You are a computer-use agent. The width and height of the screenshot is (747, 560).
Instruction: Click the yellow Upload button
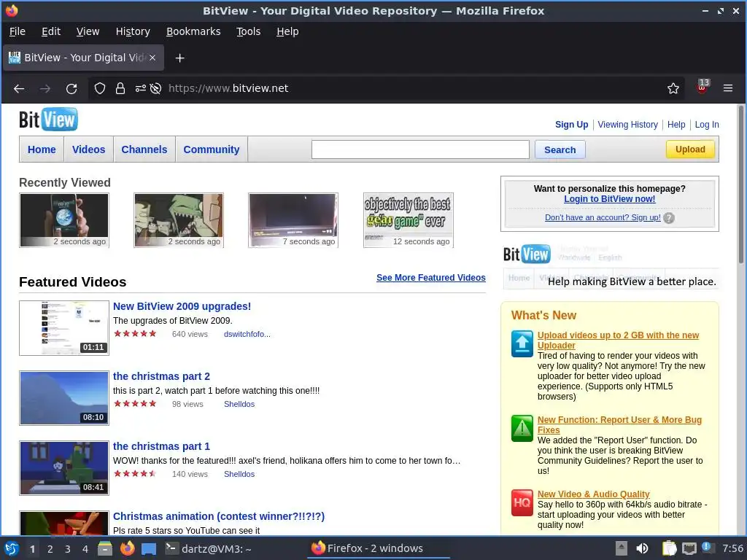click(690, 149)
